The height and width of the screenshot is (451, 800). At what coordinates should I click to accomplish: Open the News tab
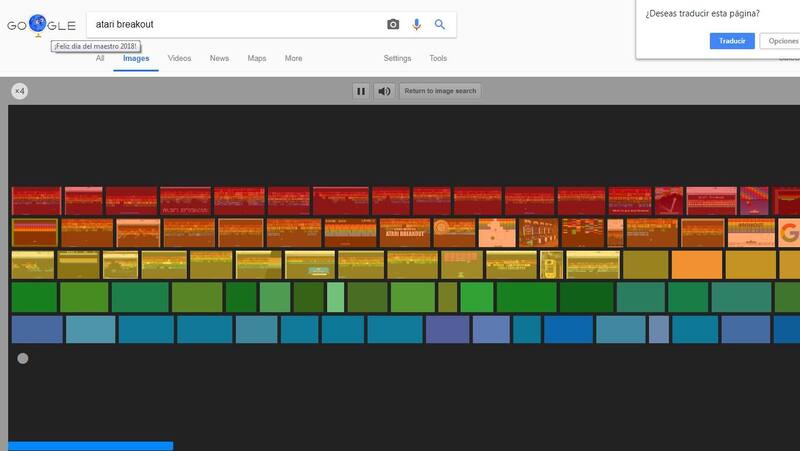click(x=219, y=58)
